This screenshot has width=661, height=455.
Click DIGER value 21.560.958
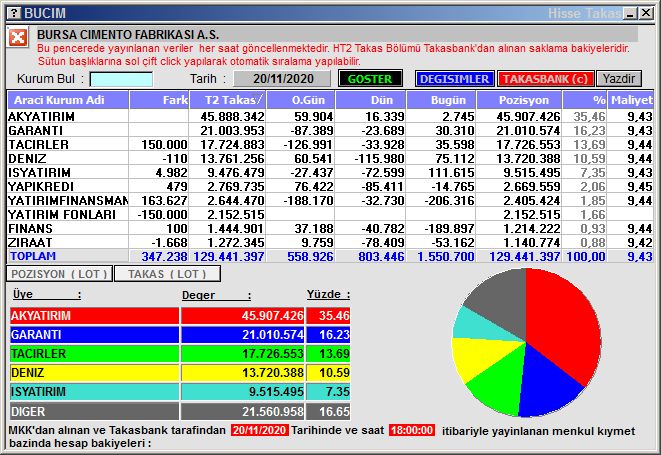tap(273, 411)
